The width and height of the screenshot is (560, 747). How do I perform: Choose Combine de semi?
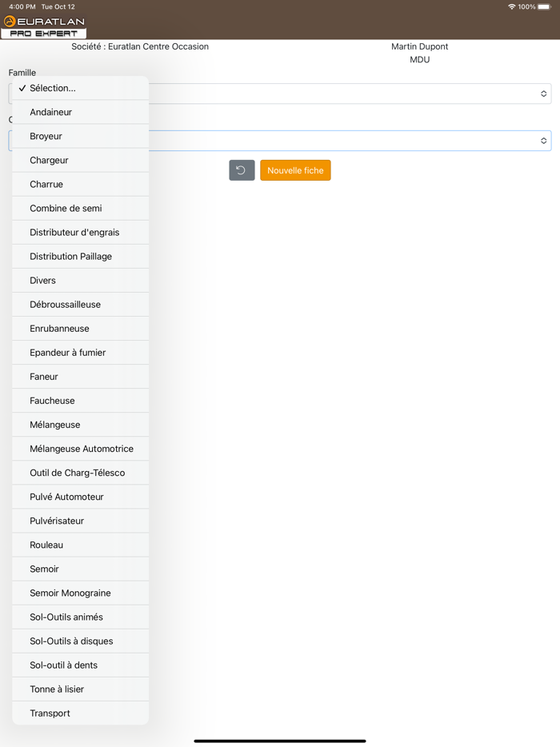(80, 208)
